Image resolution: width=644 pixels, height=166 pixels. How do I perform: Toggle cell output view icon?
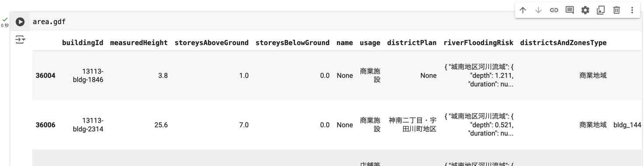coord(20,40)
